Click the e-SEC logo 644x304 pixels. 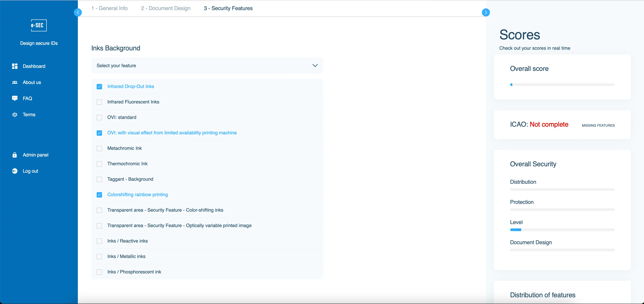point(39,25)
